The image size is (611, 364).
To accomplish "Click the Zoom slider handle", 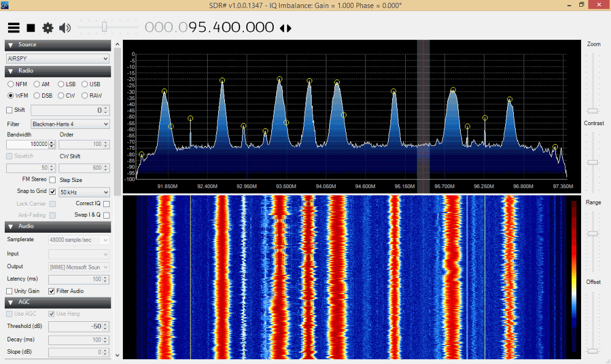I will click(592, 111).
